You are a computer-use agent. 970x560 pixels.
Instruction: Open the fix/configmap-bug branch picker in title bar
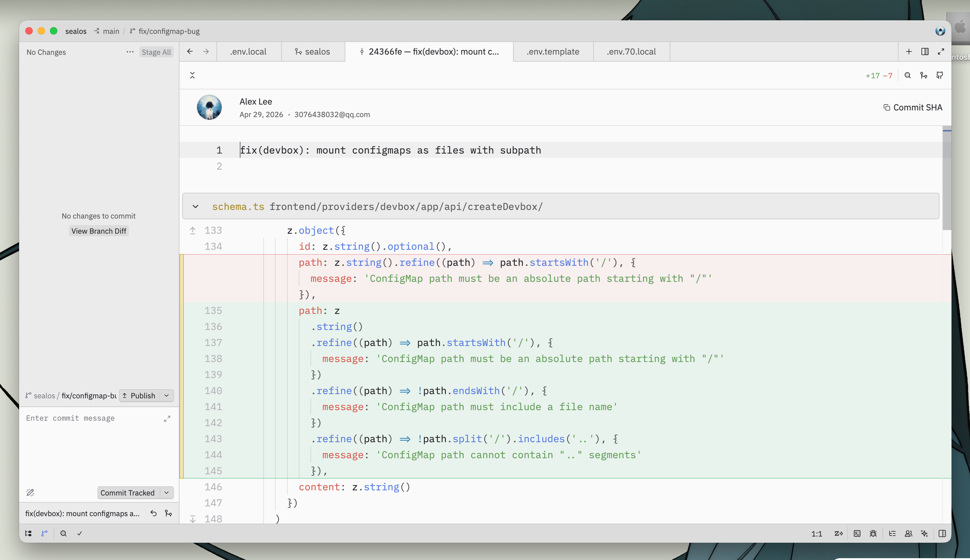tap(165, 31)
